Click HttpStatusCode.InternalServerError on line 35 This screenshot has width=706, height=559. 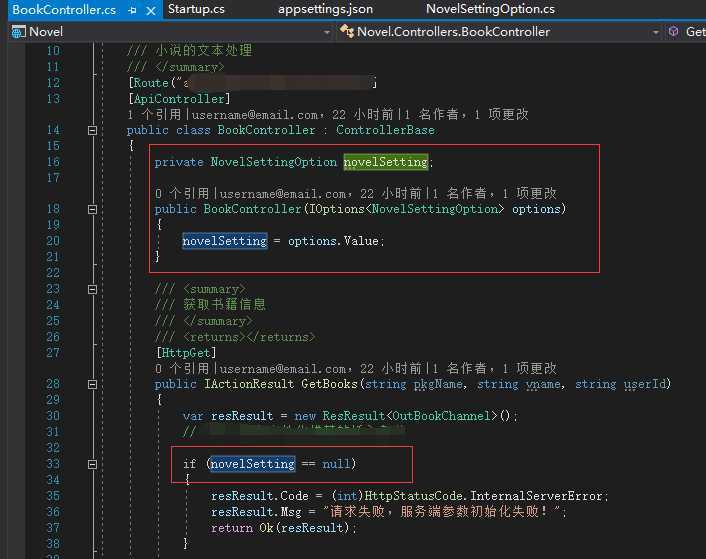coord(483,496)
